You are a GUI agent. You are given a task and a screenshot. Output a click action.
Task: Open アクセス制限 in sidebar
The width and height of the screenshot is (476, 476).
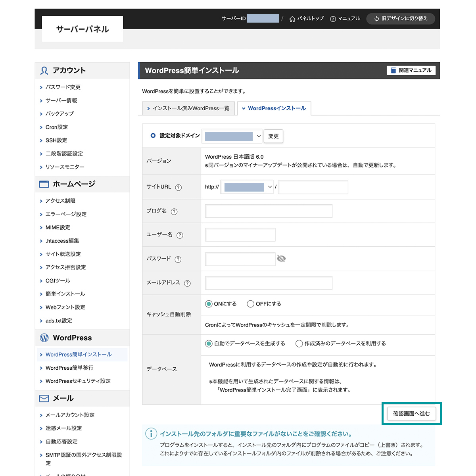click(x=60, y=201)
